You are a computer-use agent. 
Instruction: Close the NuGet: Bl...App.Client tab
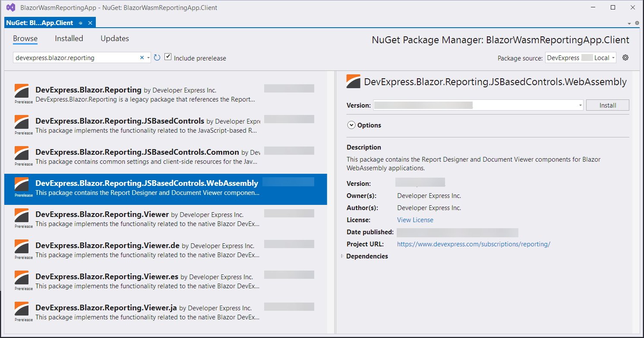coord(90,23)
